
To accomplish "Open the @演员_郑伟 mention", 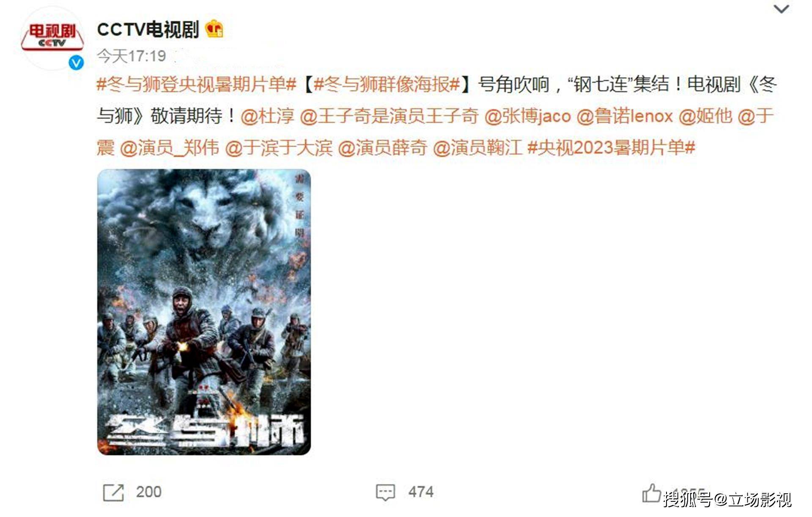I will tap(170, 148).
